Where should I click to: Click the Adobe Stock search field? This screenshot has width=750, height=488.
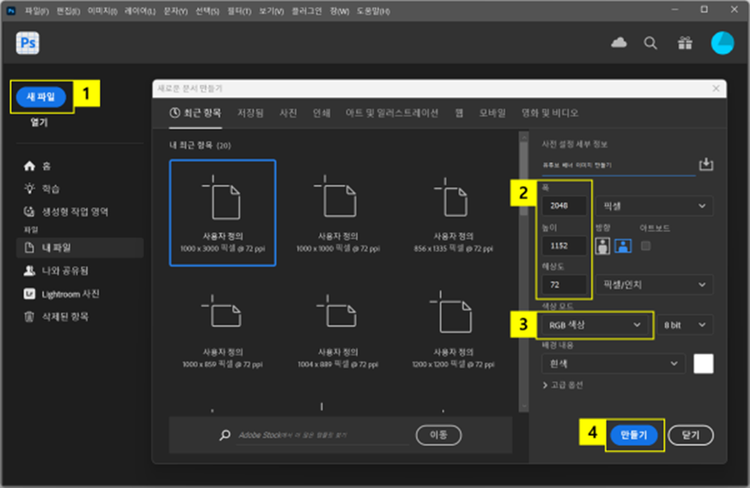click(x=323, y=435)
